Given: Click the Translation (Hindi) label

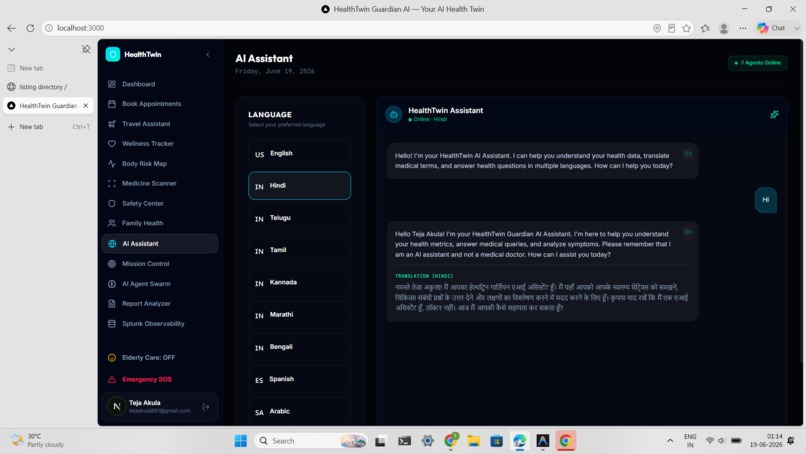Looking at the screenshot, I should (x=424, y=276).
